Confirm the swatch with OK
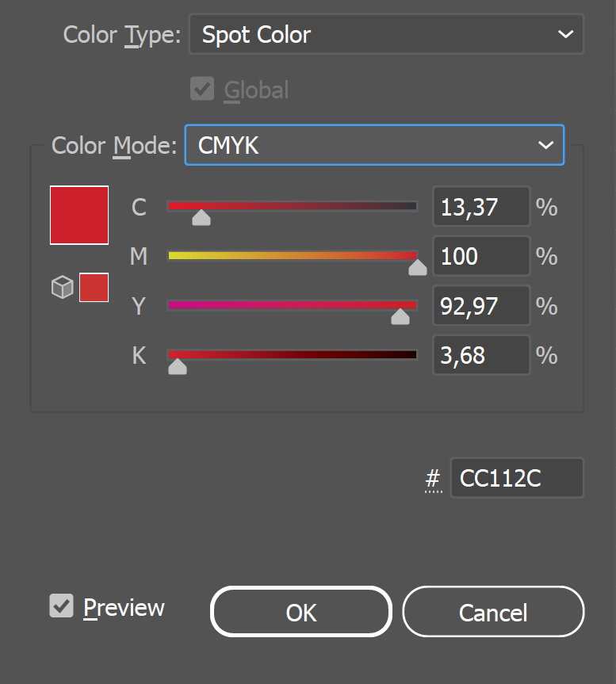This screenshot has height=684, width=616. [301, 612]
